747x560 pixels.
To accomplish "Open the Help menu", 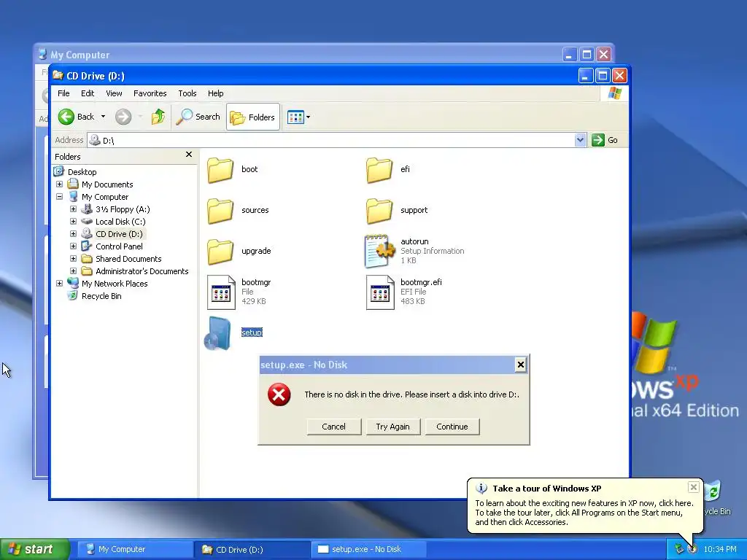I will (215, 93).
